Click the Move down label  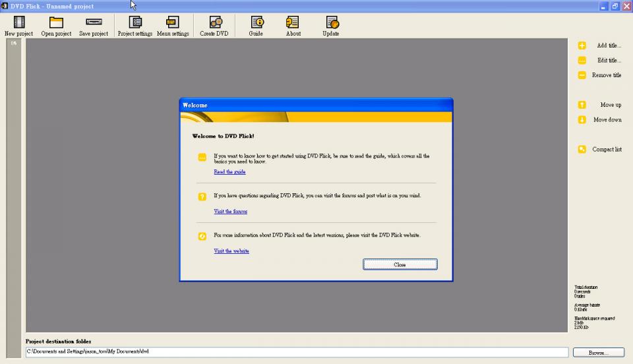click(607, 120)
